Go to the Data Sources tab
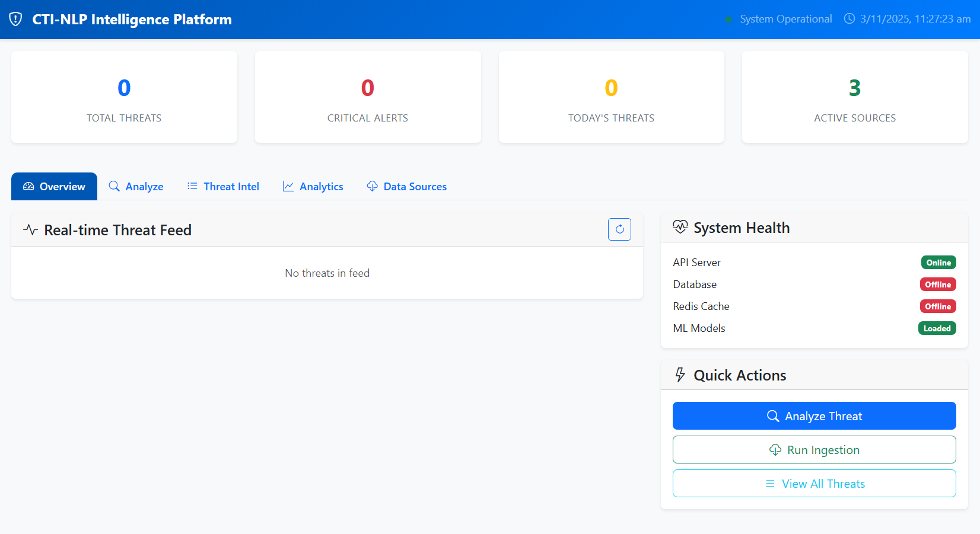The height and width of the screenshot is (534, 980). 406,187
